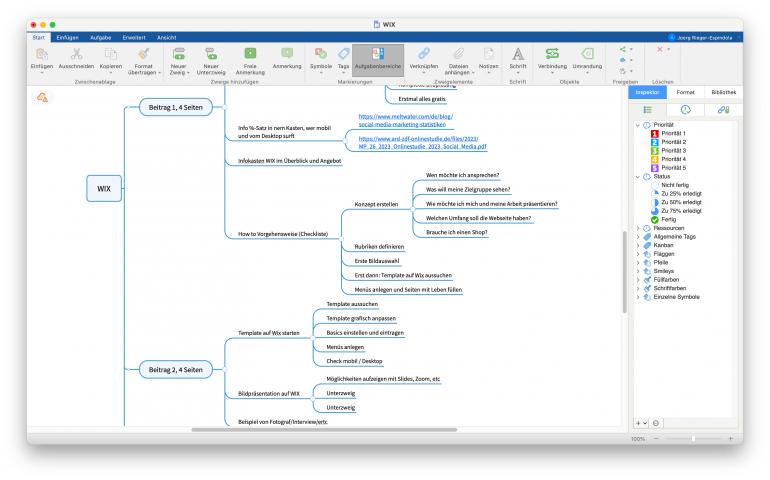Switch to the Bibliothek panel tab
770x480 pixels.
723,92
